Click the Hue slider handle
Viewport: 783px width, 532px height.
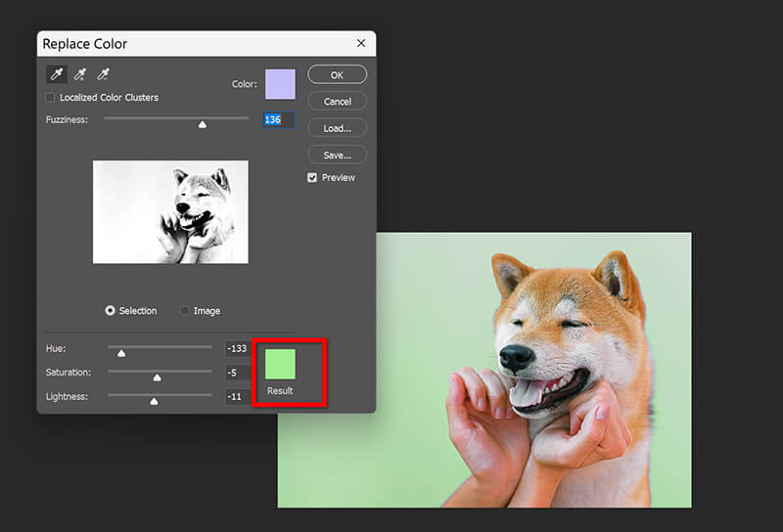pos(121,353)
